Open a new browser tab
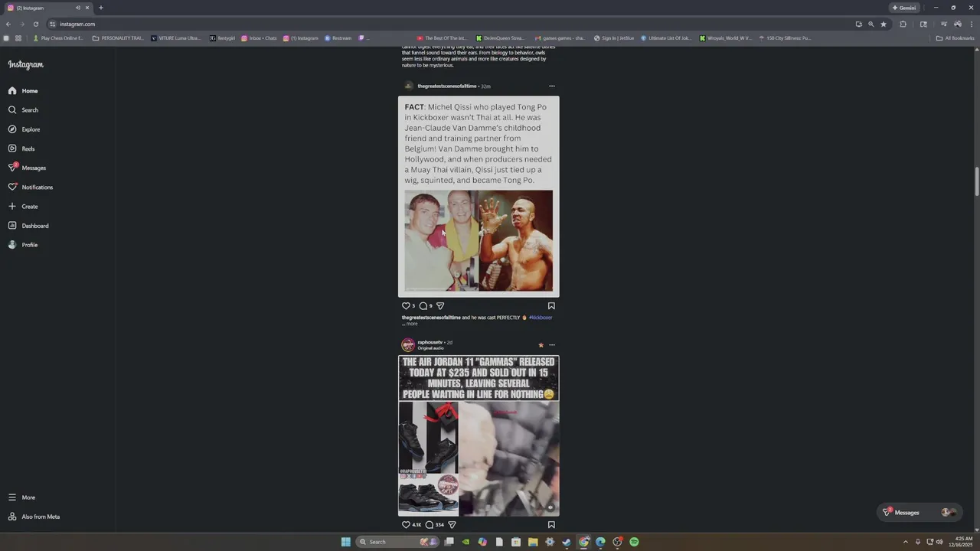The image size is (980, 551). point(101,8)
